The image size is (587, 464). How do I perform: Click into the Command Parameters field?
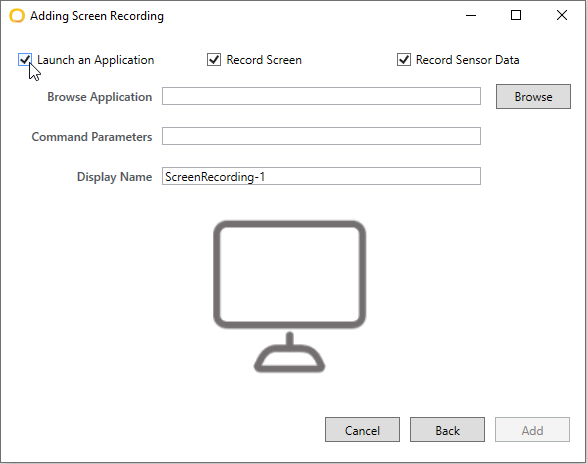(321, 136)
